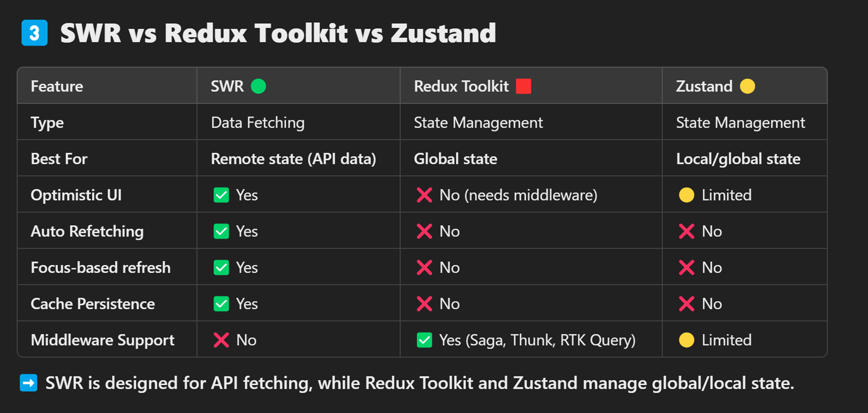Click the SWR vs Redux Toolkit heading
Image resolution: width=868 pixels, height=413 pixels.
coord(278,33)
